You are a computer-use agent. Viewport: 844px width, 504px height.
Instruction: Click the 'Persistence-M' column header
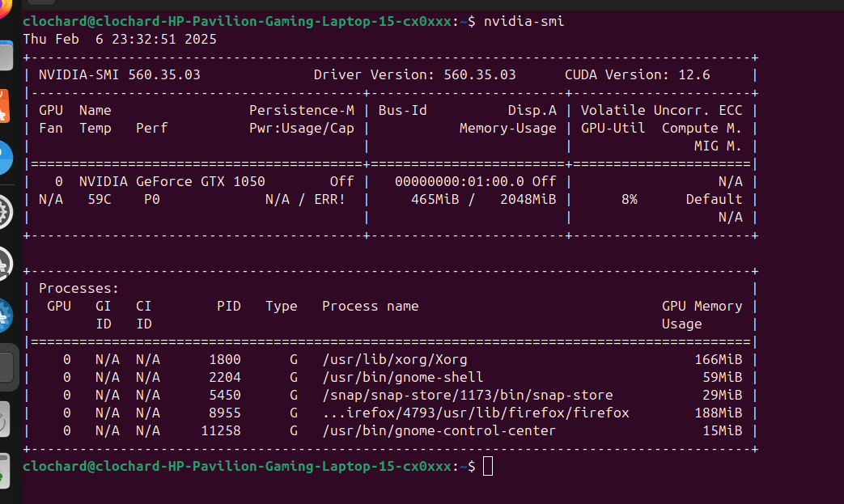pyautogui.click(x=301, y=110)
